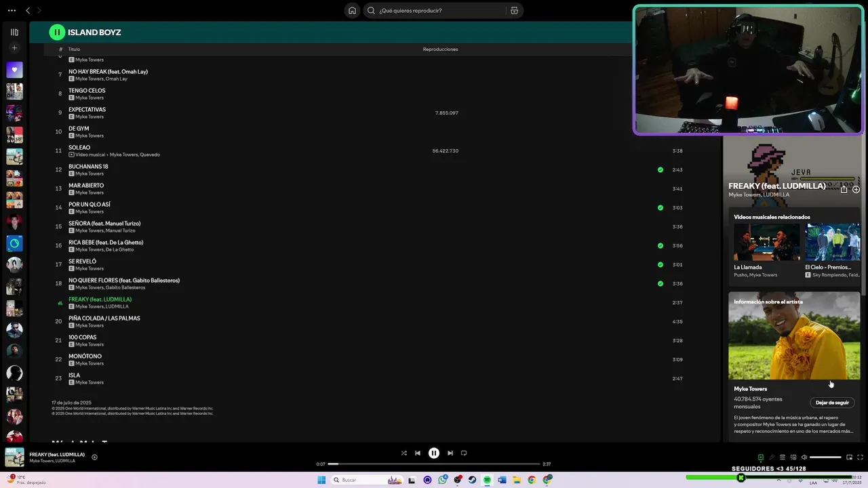This screenshot has width=868, height=488.
Task: Open the "La Llamada" music video
Action: [766, 242]
